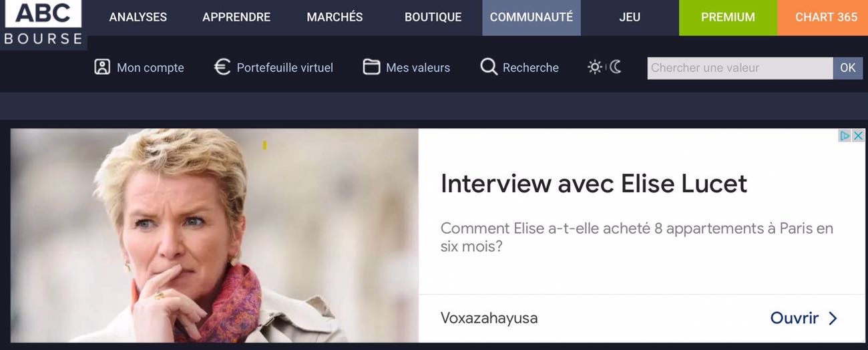
Task: Switch to dark mode moon icon
Action: point(615,67)
